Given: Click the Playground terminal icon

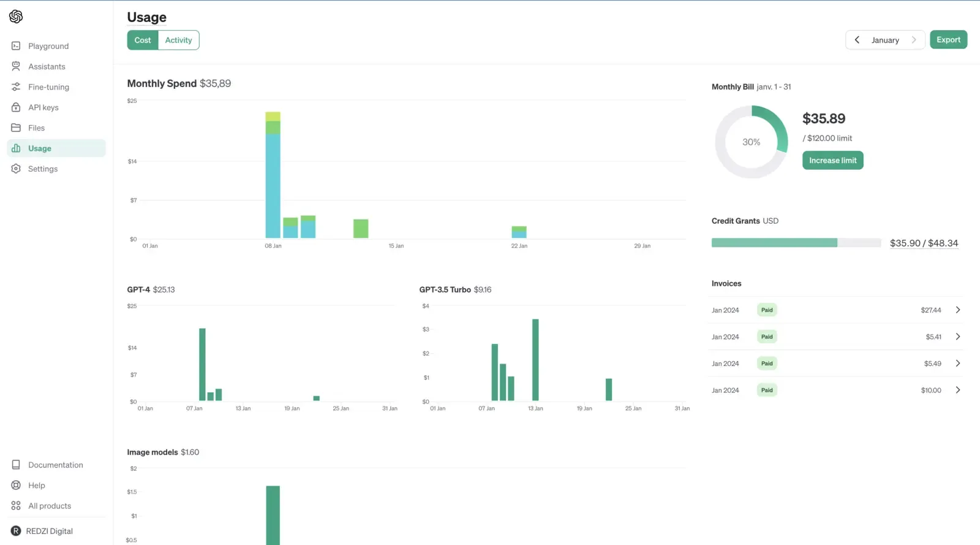Looking at the screenshot, I should [x=16, y=46].
